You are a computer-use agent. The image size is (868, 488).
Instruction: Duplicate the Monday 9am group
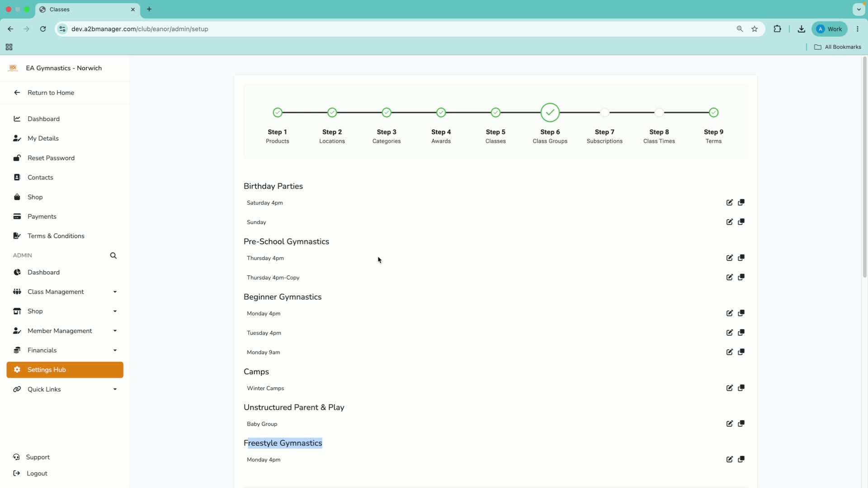(x=741, y=352)
